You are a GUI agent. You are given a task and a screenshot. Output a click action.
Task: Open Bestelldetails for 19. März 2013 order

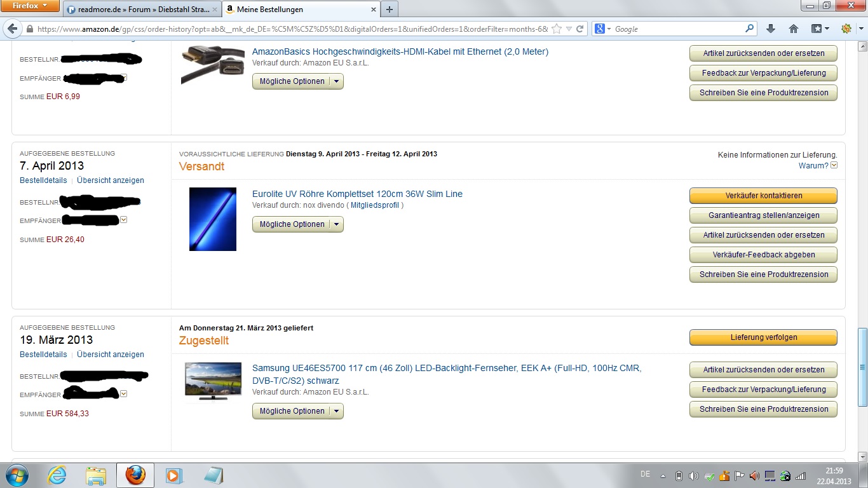click(43, 355)
